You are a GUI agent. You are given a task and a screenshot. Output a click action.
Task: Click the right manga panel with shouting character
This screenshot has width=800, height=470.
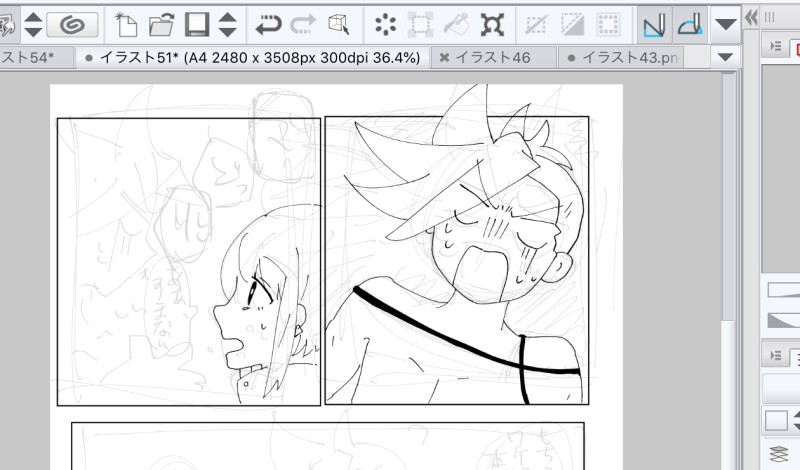[x=457, y=260]
